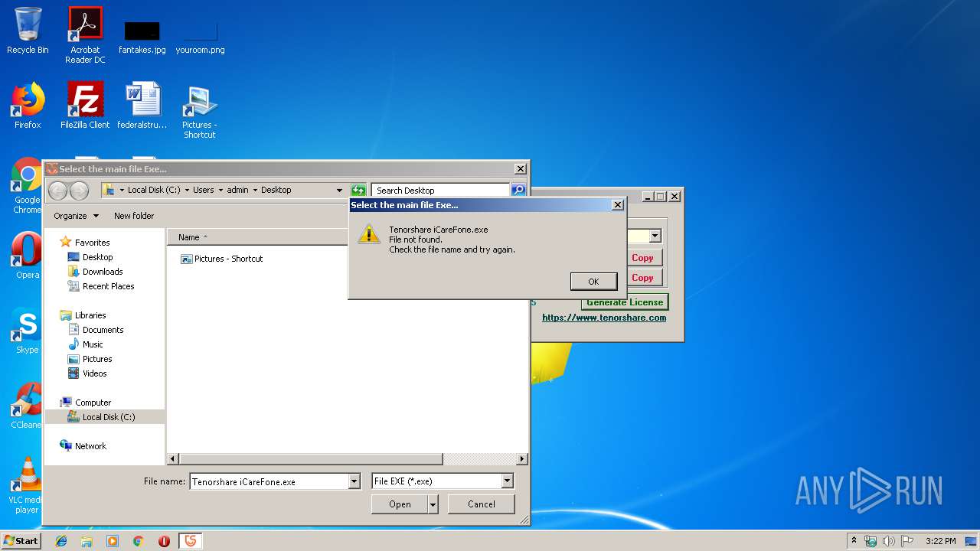
Task: Click the search magnifier icon
Action: [518, 190]
